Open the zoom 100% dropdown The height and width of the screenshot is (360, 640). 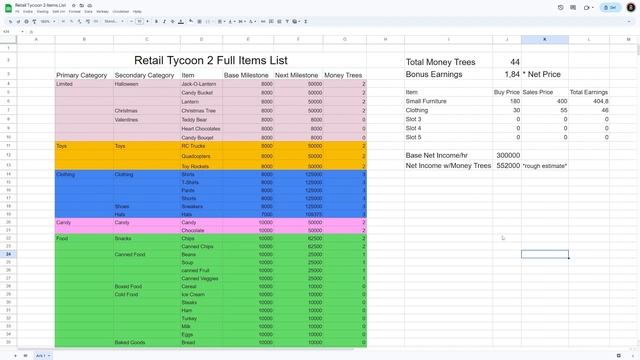48,21
